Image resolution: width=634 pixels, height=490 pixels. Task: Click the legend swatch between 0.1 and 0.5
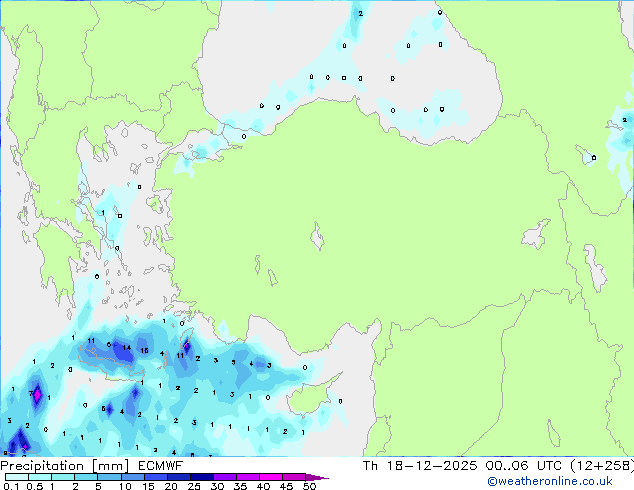[17, 477]
